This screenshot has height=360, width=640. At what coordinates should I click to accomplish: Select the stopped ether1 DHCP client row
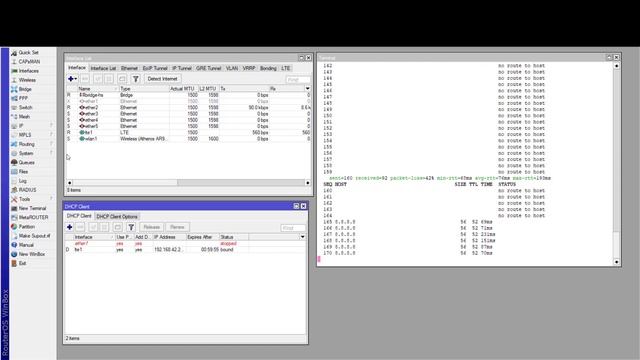click(185, 243)
